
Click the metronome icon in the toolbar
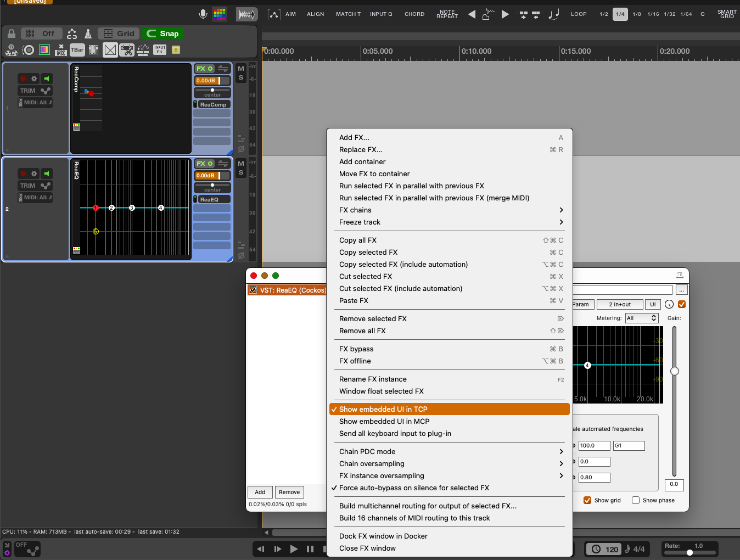[x=88, y=34]
